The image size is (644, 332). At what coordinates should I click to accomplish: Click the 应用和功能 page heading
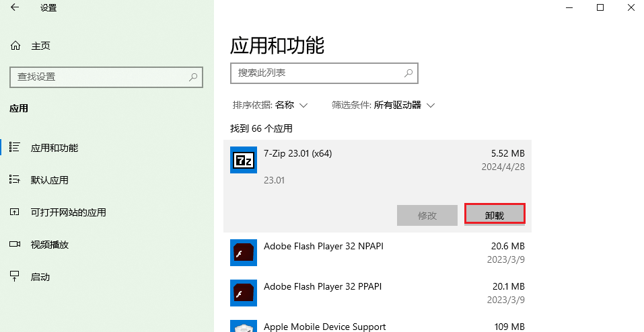click(277, 45)
